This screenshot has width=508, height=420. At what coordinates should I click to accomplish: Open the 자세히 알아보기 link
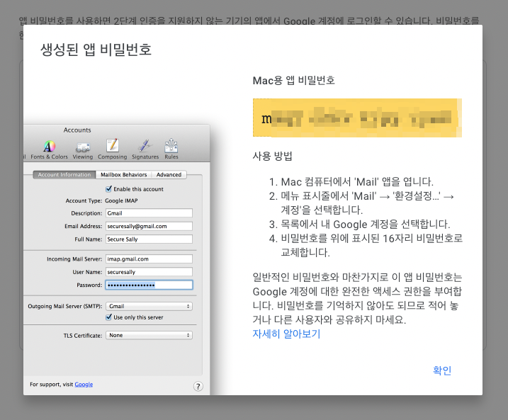point(286,334)
